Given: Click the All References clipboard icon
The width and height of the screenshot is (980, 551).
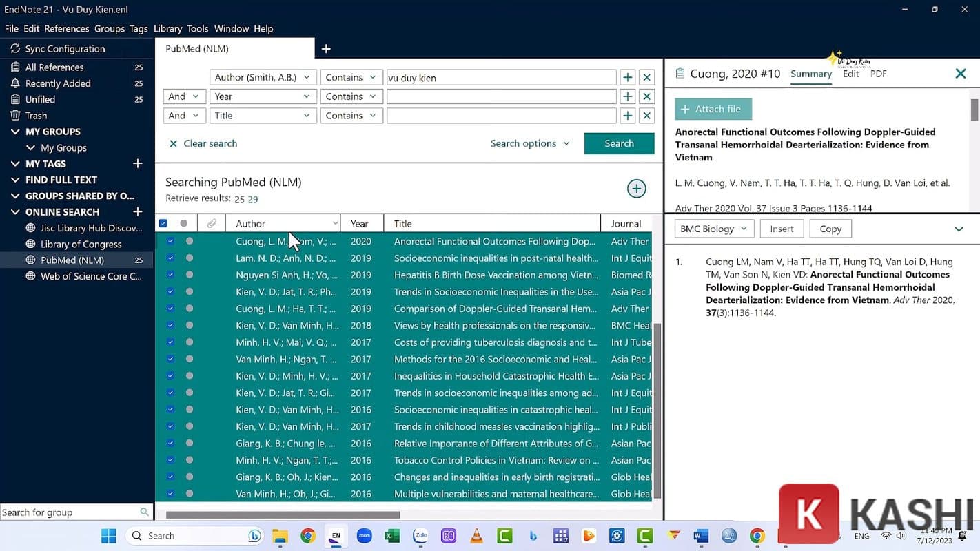Looking at the screenshot, I should coord(15,67).
